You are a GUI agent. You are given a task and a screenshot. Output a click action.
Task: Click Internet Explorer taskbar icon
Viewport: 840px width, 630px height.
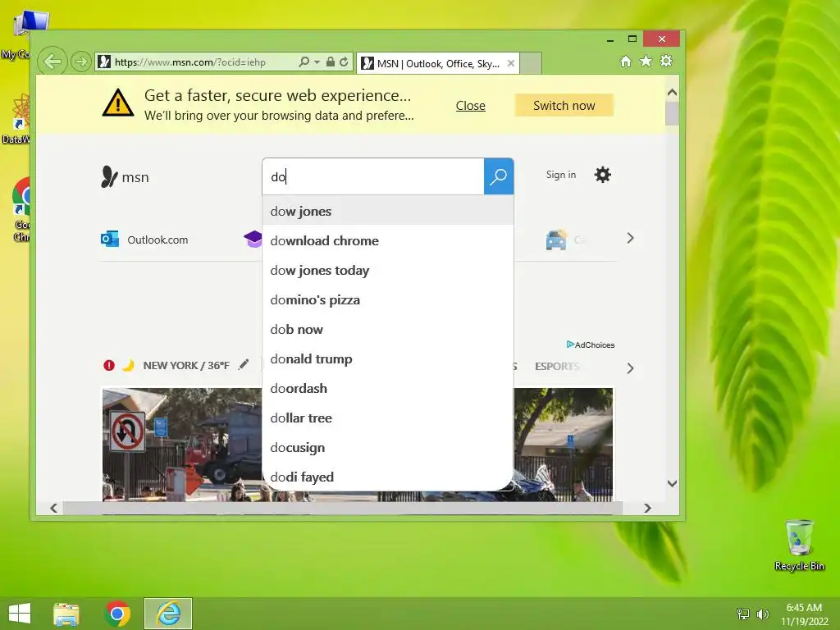(168, 614)
